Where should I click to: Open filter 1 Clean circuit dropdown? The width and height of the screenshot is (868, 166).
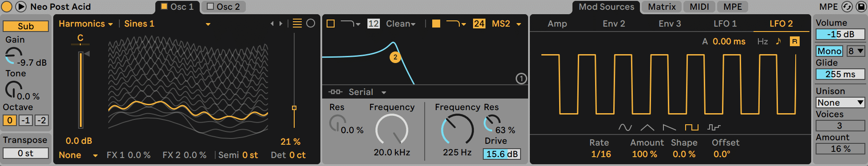tap(401, 24)
